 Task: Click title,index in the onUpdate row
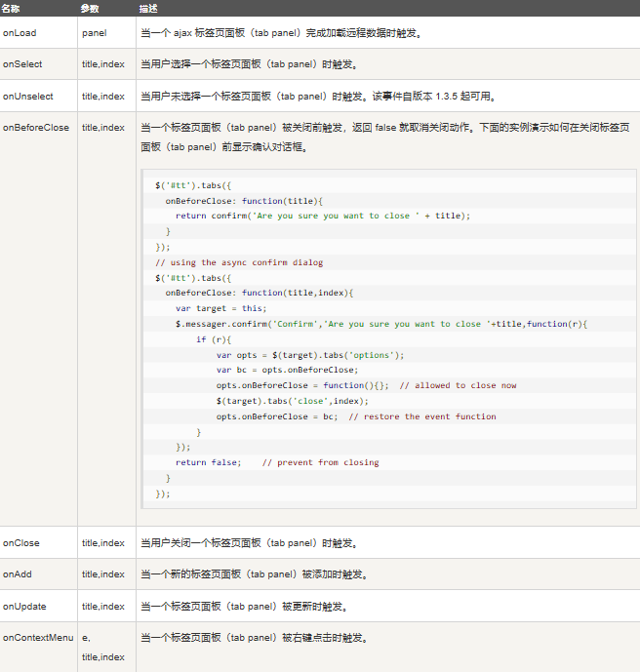click(x=103, y=607)
